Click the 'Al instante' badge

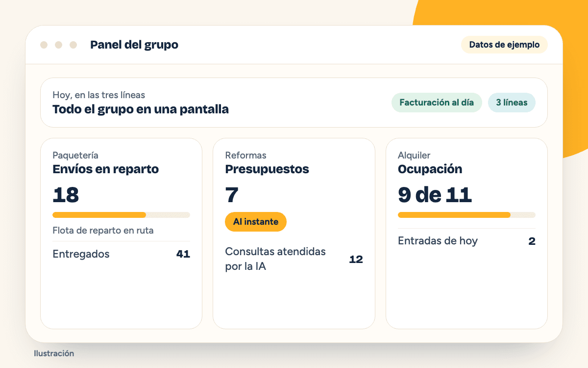256,222
